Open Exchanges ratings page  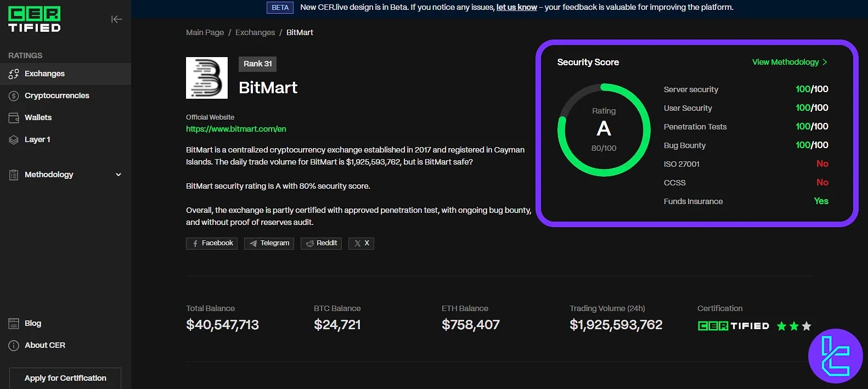(x=65, y=74)
